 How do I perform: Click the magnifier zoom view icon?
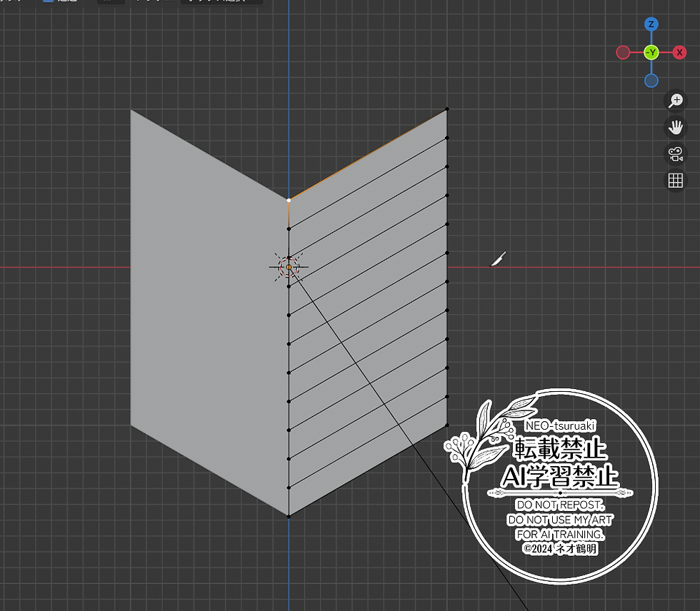click(x=676, y=101)
